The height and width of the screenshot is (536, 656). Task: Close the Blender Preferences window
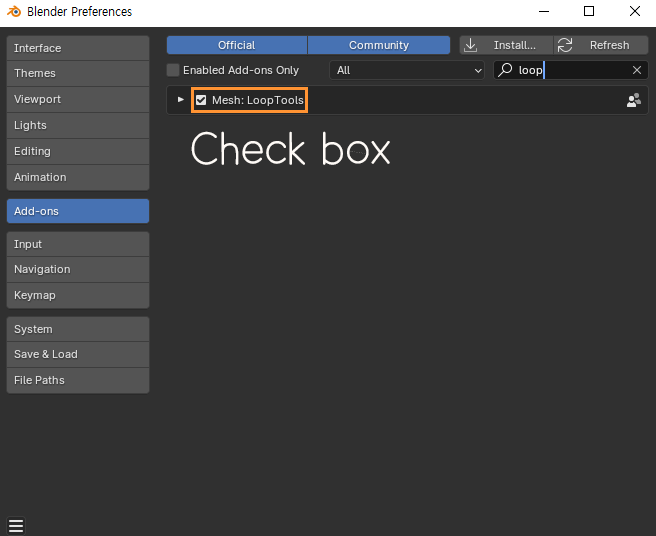pos(635,11)
